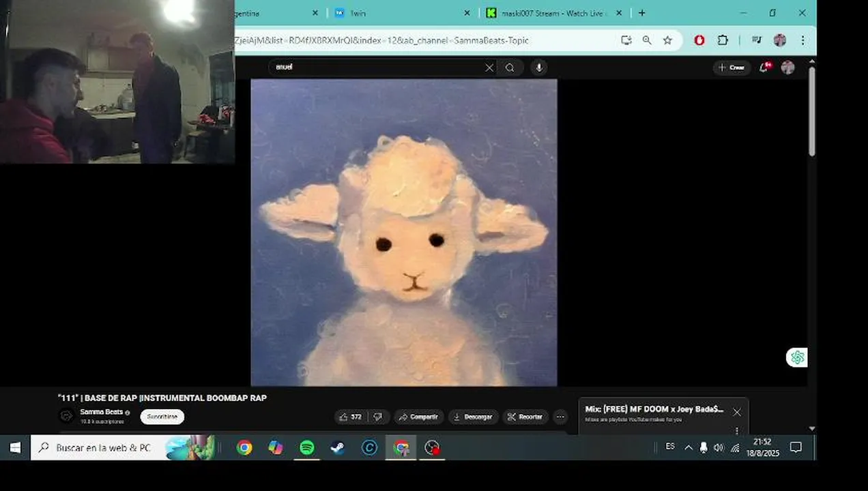Viewport: 868px width, 491px height.
Task: Click the Recortar clip button
Action: coord(525,417)
